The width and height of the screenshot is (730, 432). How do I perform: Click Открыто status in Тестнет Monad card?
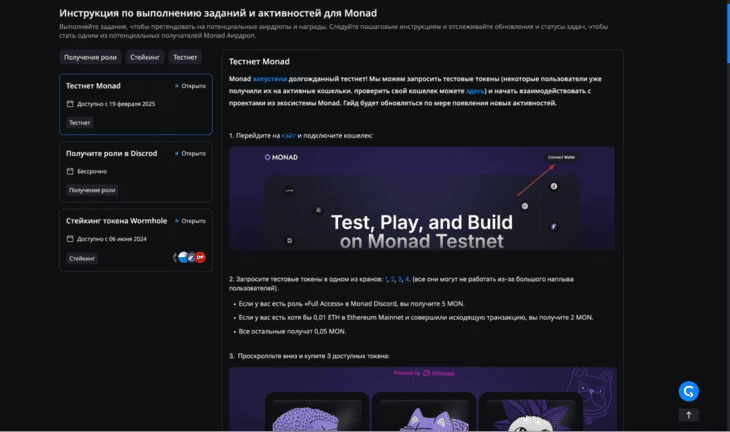click(x=193, y=86)
